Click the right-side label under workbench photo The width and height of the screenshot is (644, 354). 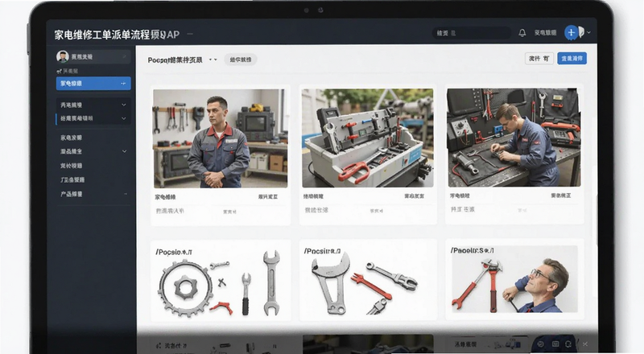pos(561,196)
